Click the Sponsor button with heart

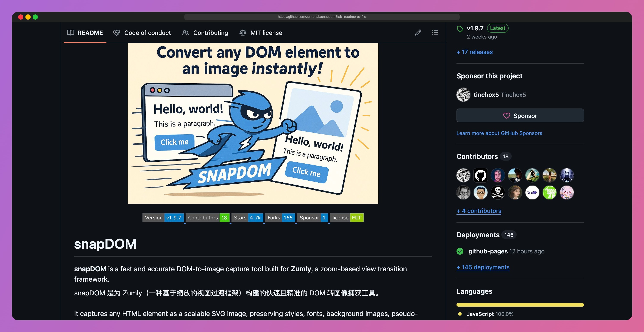[x=520, y=115]
